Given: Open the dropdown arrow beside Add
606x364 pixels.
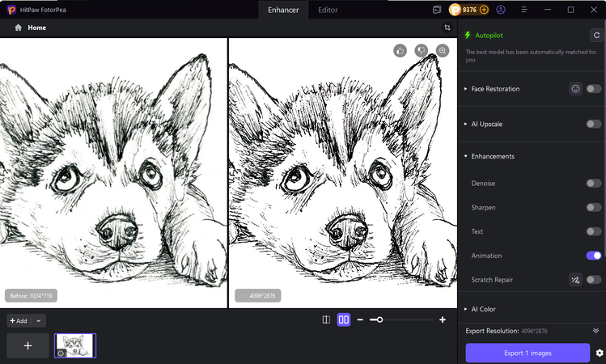Looking at the screenshot, I should click(x=39, y=321).
